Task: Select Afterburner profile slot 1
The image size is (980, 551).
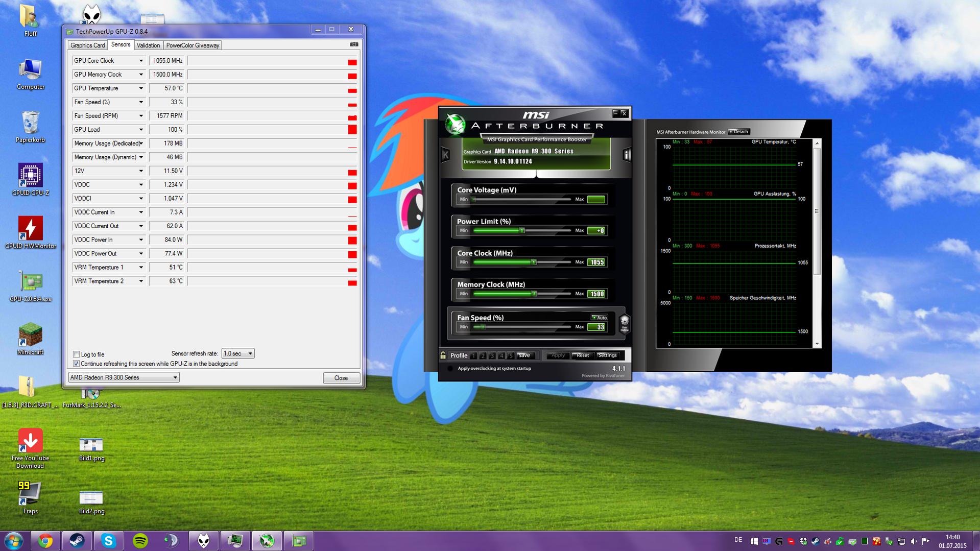Action: (x=473, y=355)
